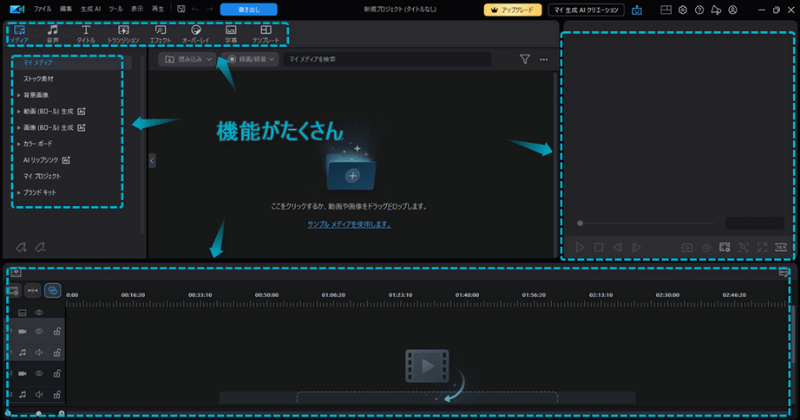Open the preview aspect-ratio icon
The width and height of the screenshot is (800, 420).
pyautogui.click(x=781, y=248)
